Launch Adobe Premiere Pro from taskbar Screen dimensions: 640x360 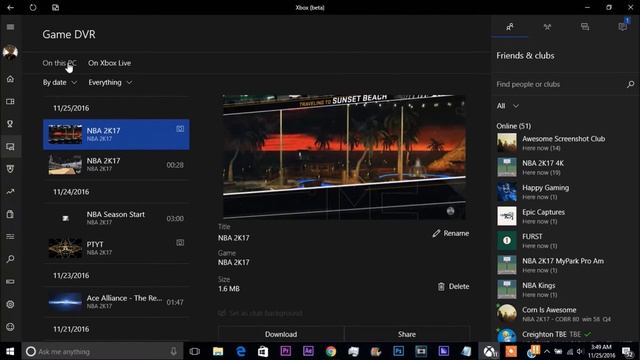click(285, 351)
